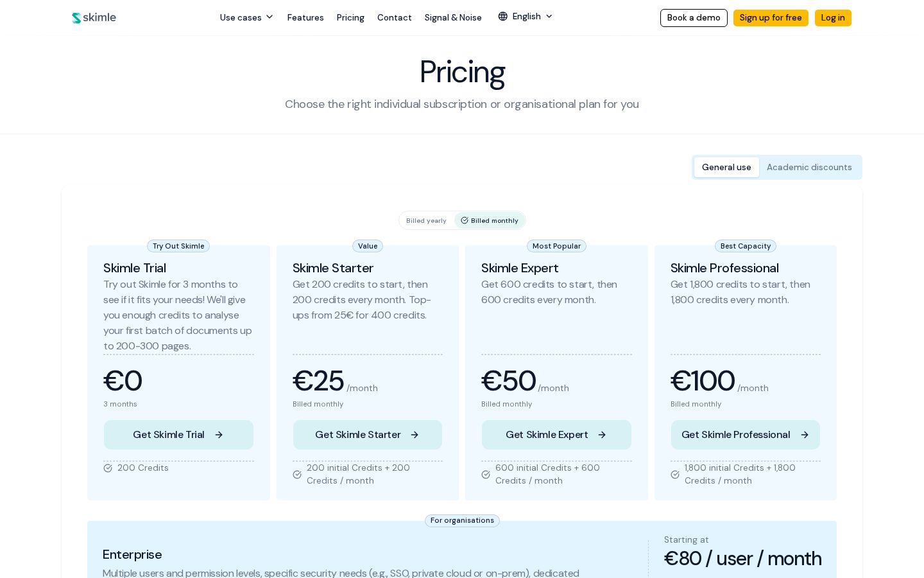Open Use cases navigation item
The height and width of the screenshot is (578, 924).
coord(246,17)
